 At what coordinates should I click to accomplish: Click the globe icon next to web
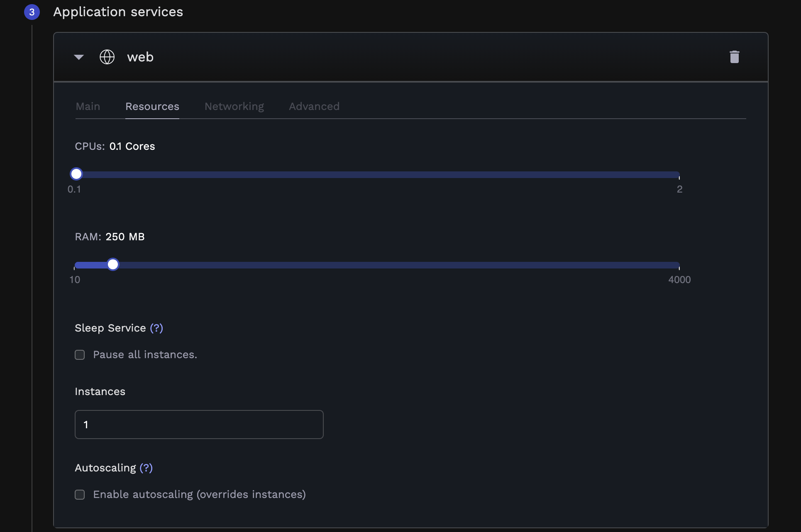click(107, 57)
